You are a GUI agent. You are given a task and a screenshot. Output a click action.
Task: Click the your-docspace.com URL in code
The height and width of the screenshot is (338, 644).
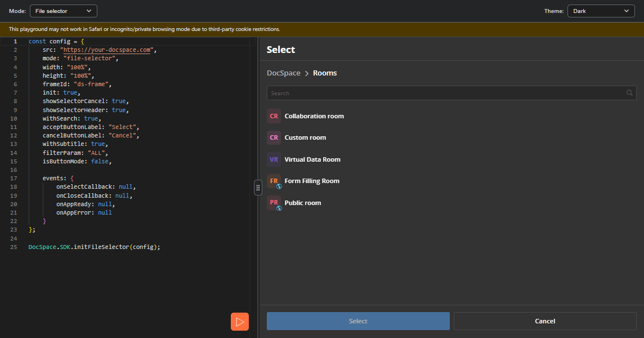click(x=107, y=50)
